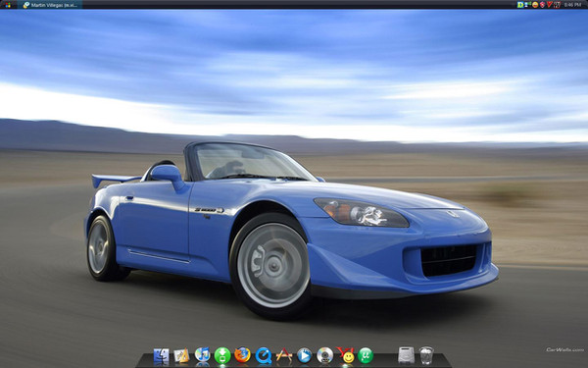Click the blue-and-green icon after the tray's D icon
Image resolution: width=588 pixels, height=368 pixels.
[527, 5]
